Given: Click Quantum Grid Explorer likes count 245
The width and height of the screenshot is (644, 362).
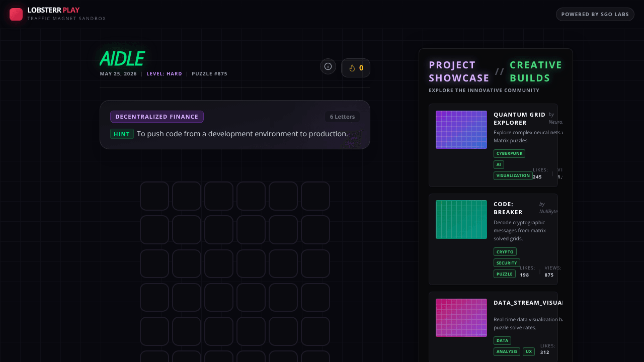Looking at the screenshot, I should pos(537,177).
